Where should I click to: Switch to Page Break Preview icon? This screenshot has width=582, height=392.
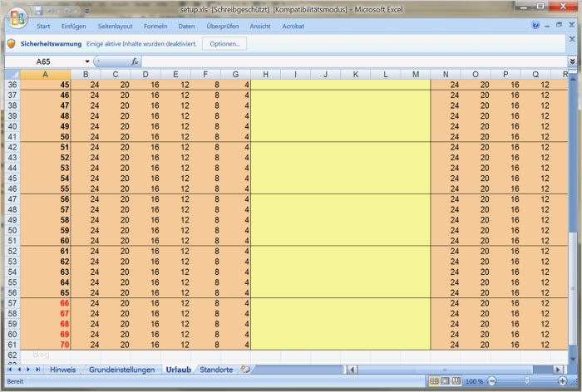[x=456, y=381]
